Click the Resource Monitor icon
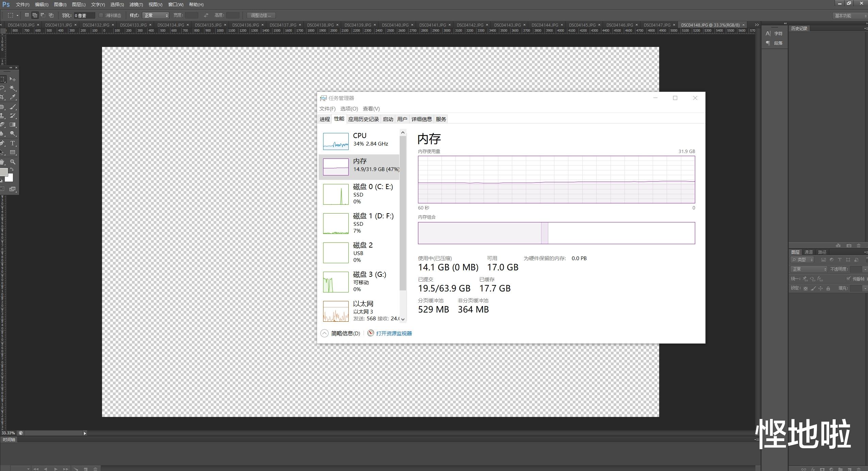 [x=371, y=333]
